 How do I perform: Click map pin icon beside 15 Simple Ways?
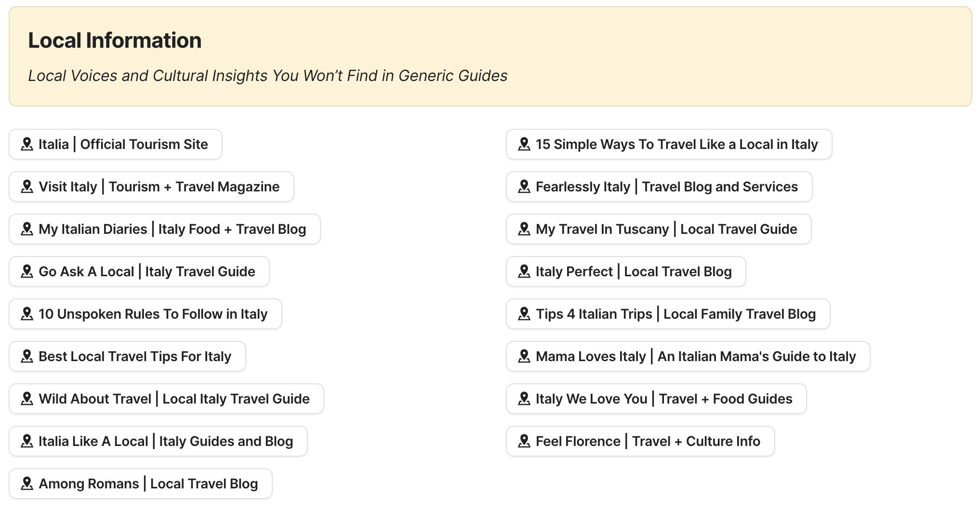pyautogui.click(x=524, y=144)
